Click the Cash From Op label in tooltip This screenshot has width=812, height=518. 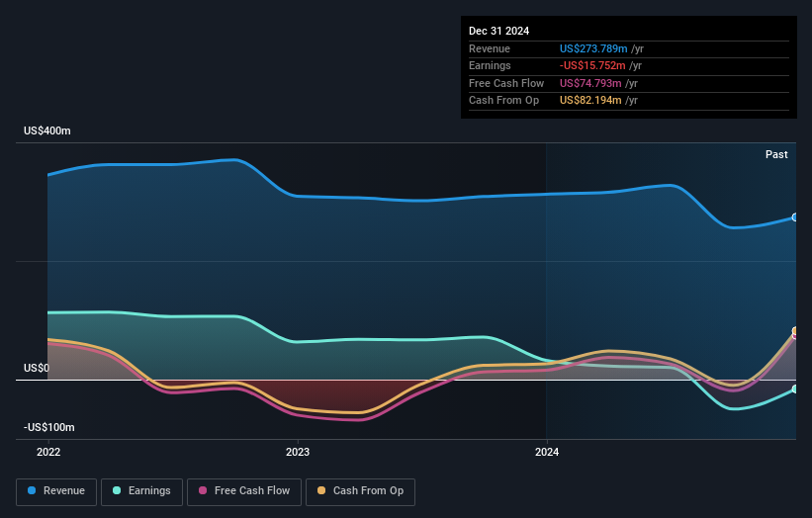[503, 101]
